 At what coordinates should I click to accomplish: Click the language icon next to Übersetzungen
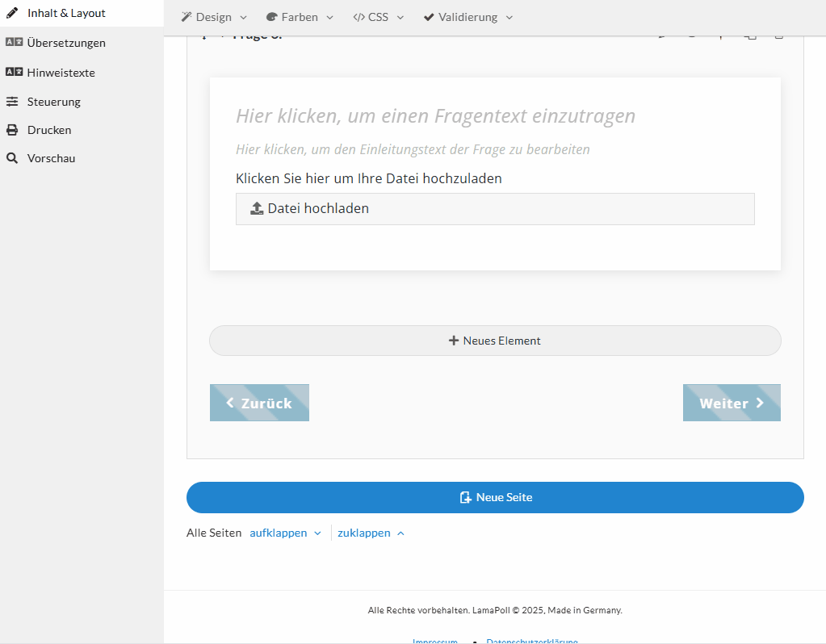[x=14, y=43]
